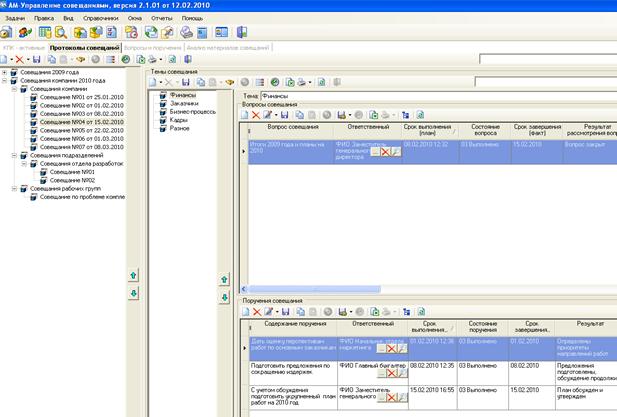
Task: Select the Бизнес-процесс topic in the topics list
Action: [190, 110]
